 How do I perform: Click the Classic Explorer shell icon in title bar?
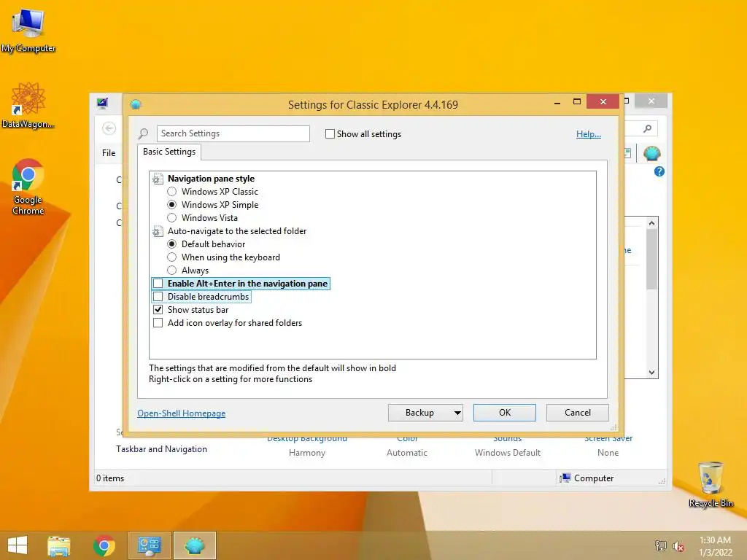point(136,104)
